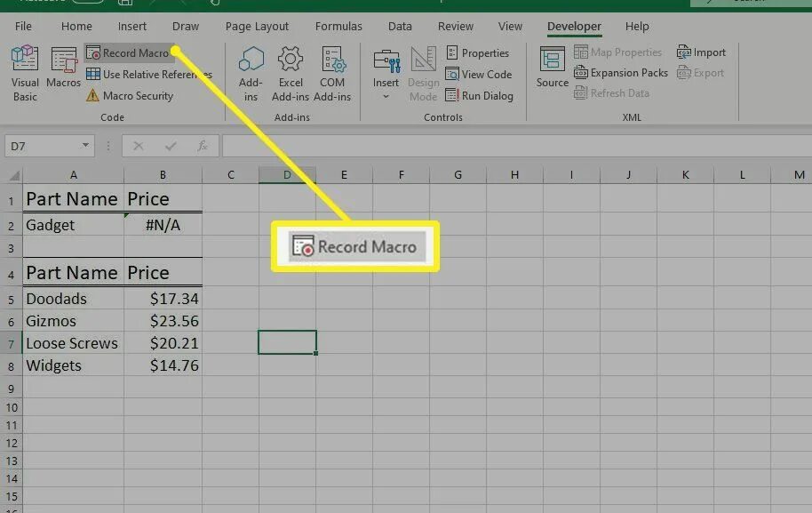Select row 7 header
This screenshot has width=812, height=513.
pos(11,343)
